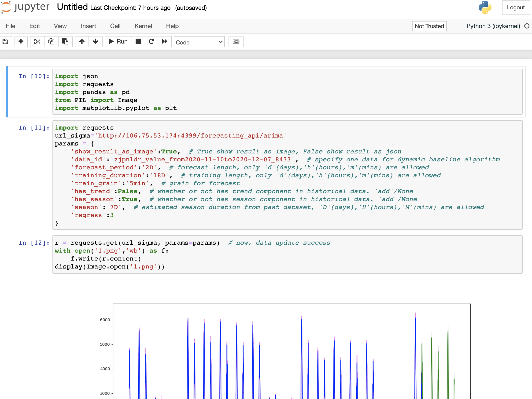Click the forecasting_api/arima URL string
This screenshot has width=532, height=399.
click(191, 135)
